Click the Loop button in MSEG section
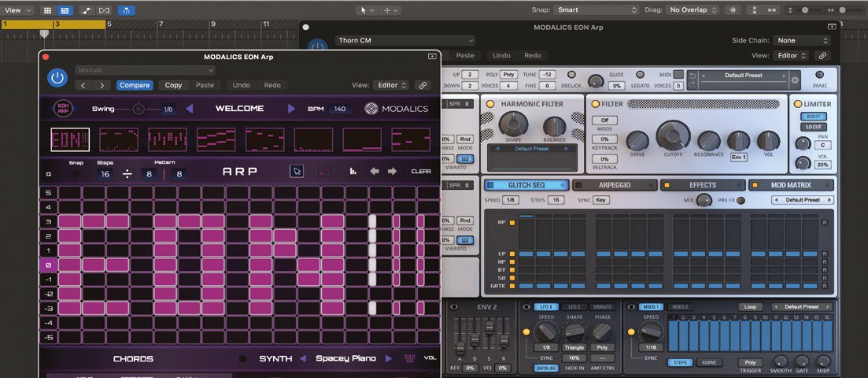868x378 pixels. pos(750,307)
